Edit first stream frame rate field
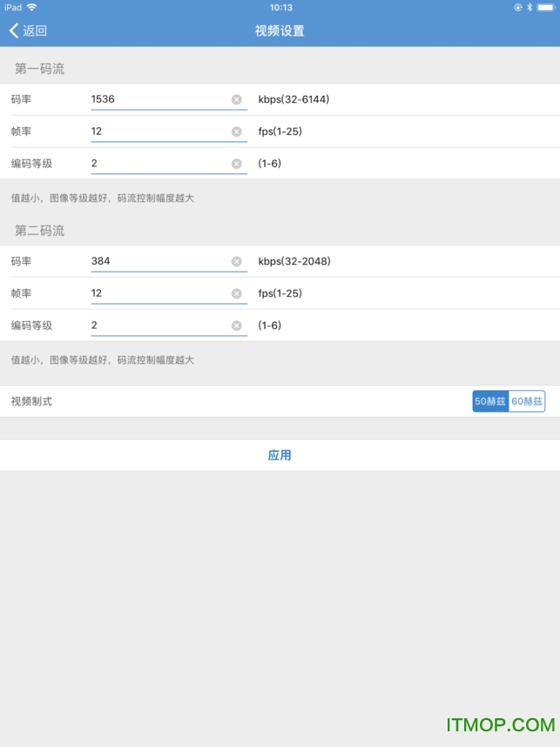Screen dimensions: 560x747 point(157,131)
